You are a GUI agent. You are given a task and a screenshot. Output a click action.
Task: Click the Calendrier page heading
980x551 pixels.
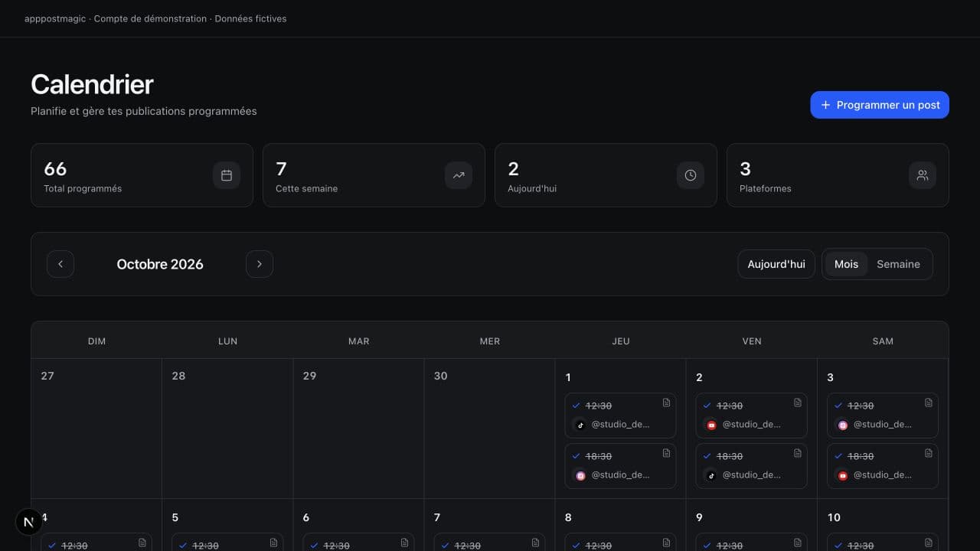point(92,84)
